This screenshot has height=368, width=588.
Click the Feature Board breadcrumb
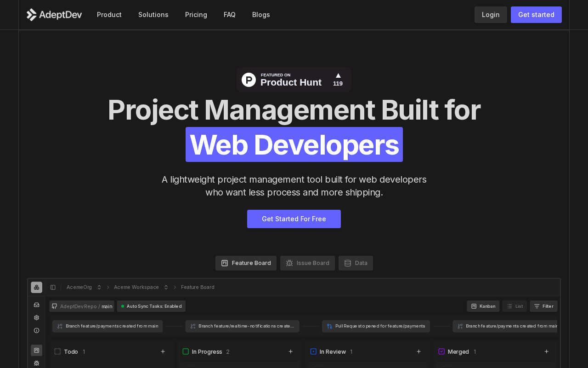click(x=198, y=287)
